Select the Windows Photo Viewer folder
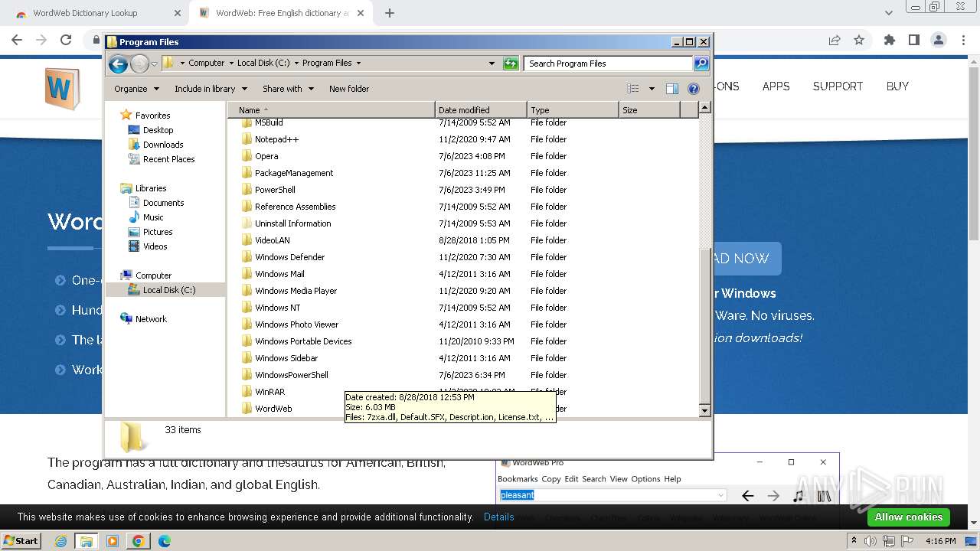This screenshot has width=980, height=551. 296,324
